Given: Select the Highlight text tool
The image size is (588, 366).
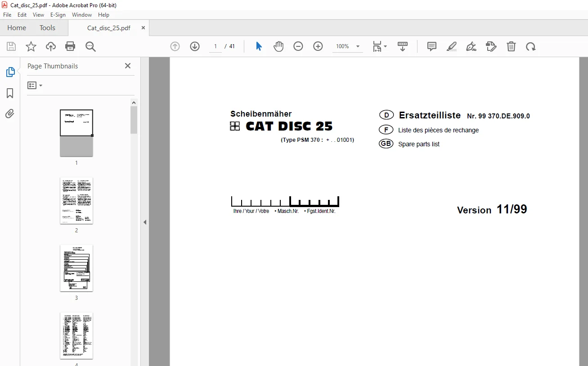Looking at the screenshot, I should (452, 46).
